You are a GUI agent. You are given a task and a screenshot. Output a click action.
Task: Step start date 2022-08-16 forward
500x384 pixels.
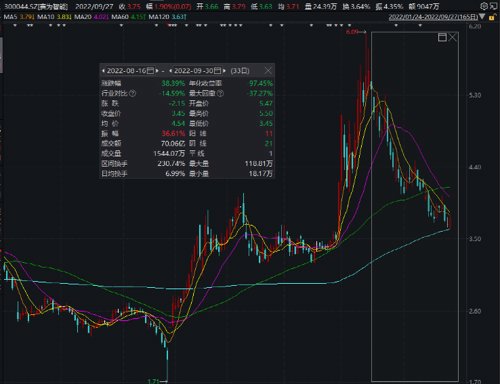pos(157,71)
